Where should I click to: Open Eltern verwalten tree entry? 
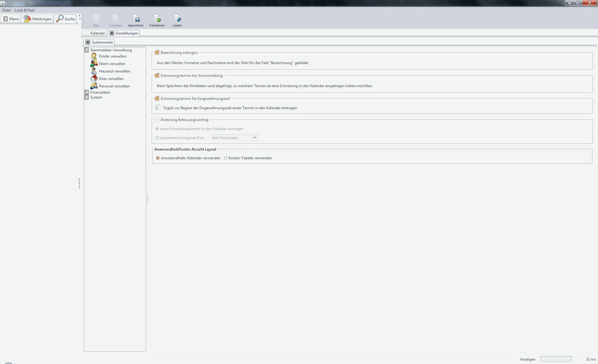[112, 63]
